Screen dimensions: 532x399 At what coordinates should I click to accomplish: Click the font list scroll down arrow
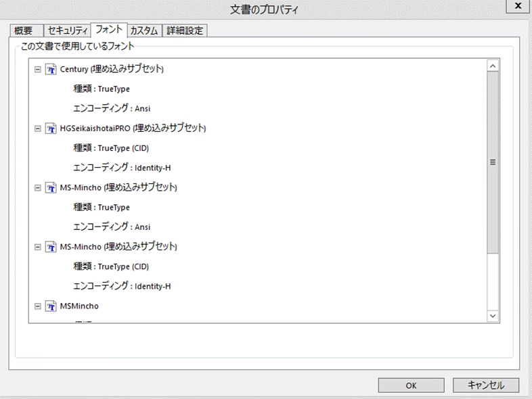(493, 316)
